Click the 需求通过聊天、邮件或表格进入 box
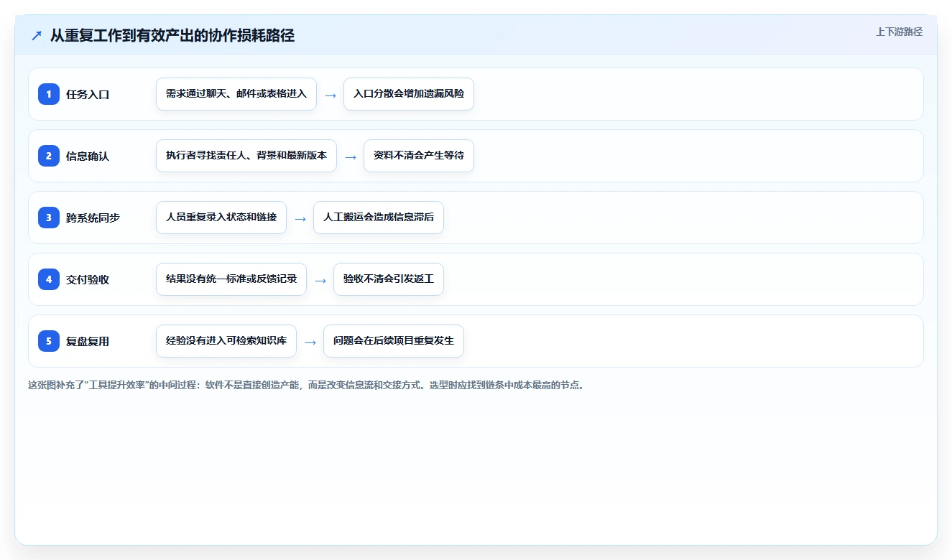 (236, 94)
